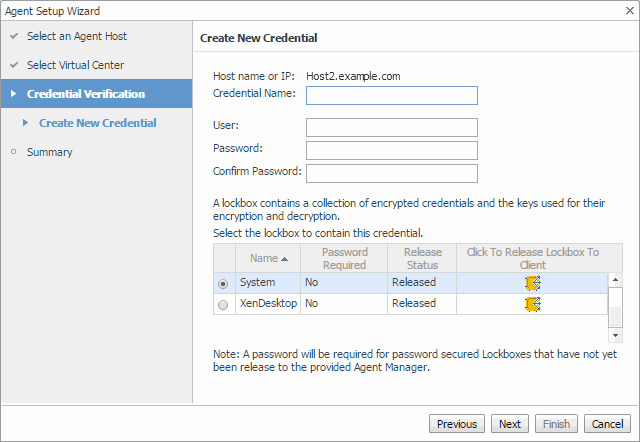The image size is (640, 442).
Task: Click checkmark beside Select Virtual Center
Action: (13, 65)
